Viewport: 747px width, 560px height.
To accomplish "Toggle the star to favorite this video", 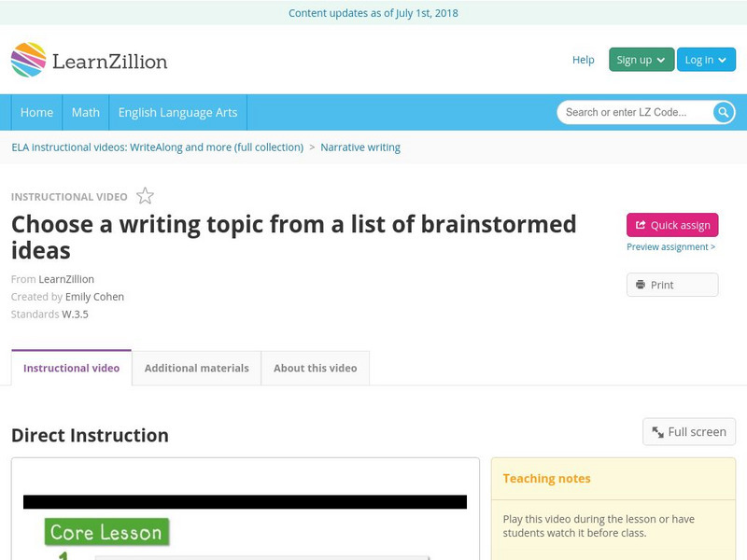I will (144, 196).
